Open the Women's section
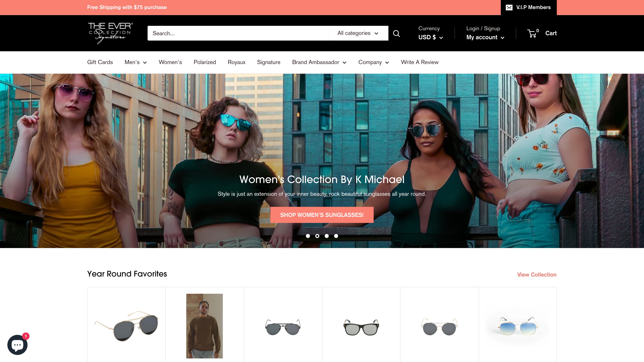 [170, 62]
